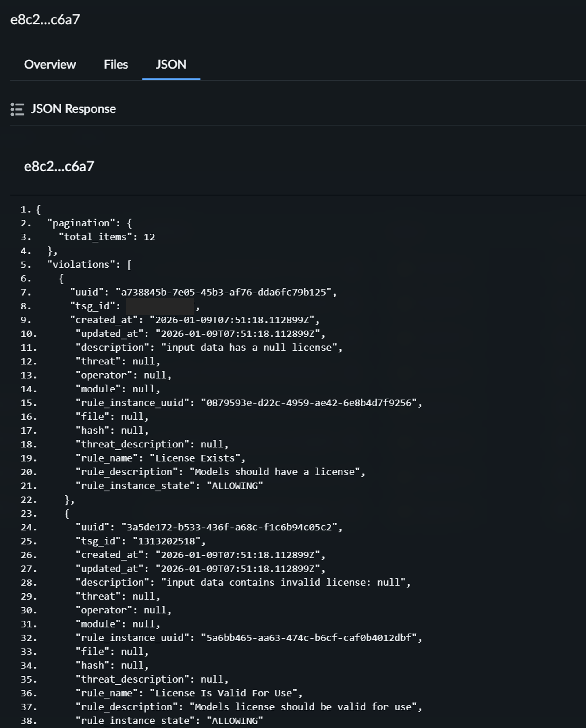Click the "total_items": 12 line

click(107, 237)
